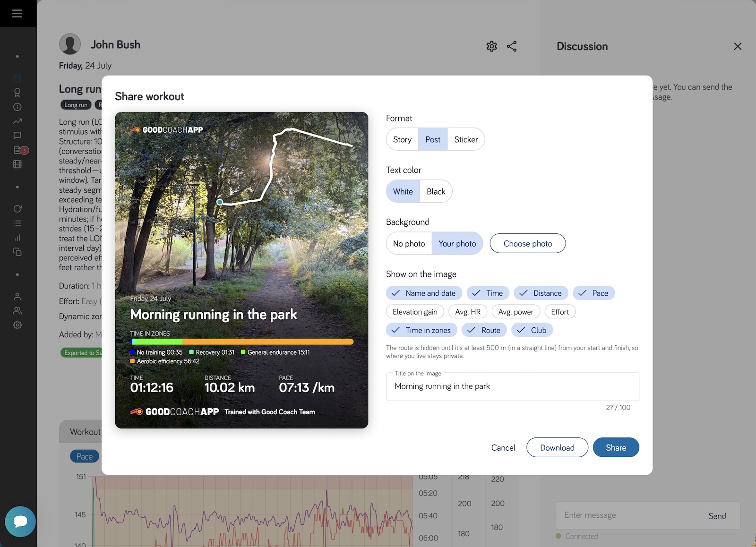
Task: Enable the Avg. power chip
Action: (516, 312)
